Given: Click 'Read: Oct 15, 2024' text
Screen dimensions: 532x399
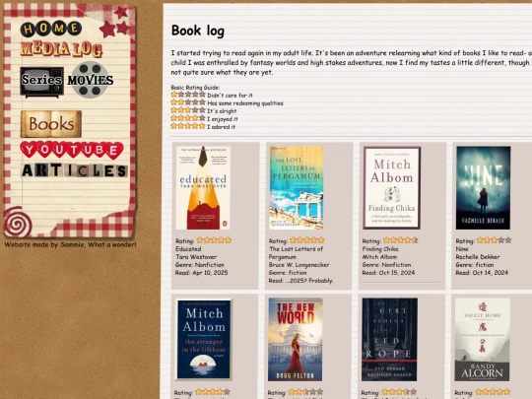Looking at the screenshot, I should click(388, 273).
